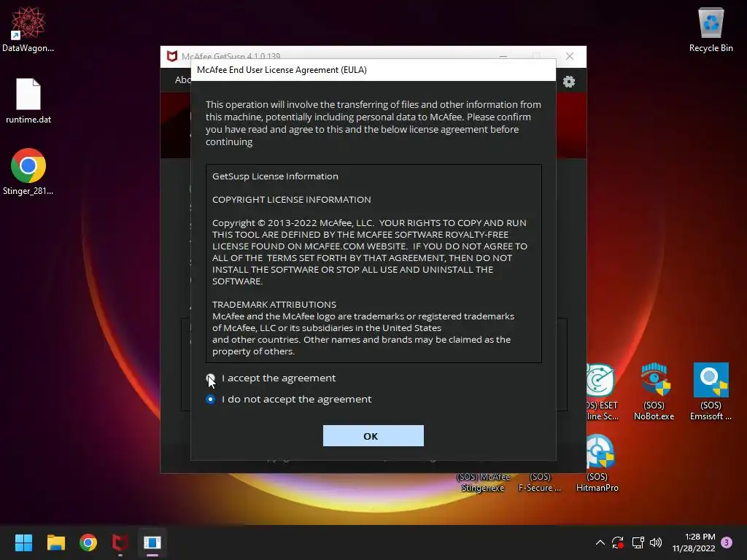This screenshot has height=560, width=747.
Task: Select the (SOS) ESET Online Scanner icon
Action: pyautogui.click(x=601, y=392)
